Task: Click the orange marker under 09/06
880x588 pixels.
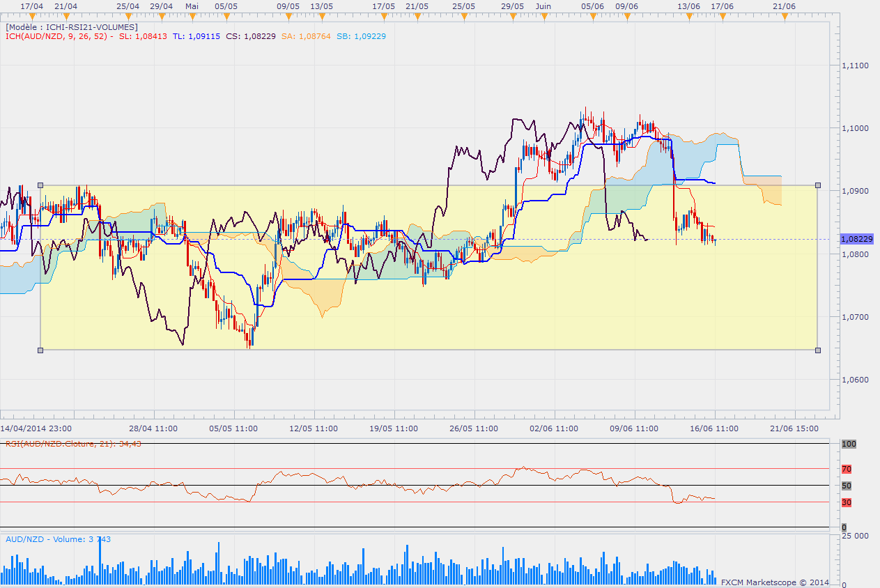Action: click(626, 15)
